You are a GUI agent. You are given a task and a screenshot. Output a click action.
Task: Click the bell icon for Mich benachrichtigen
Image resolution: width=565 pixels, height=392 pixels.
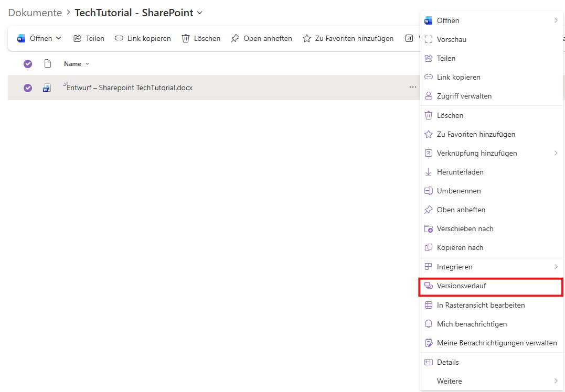pos(429,324)
